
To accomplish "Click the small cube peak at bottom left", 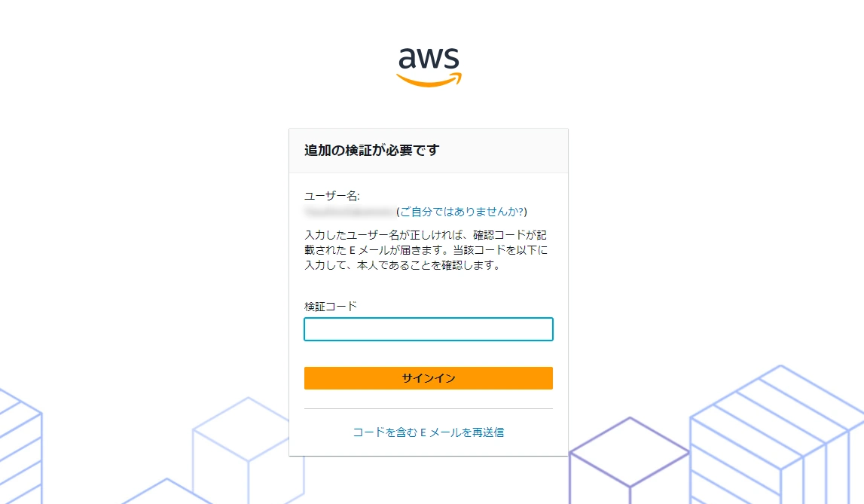I will (166, 491).
